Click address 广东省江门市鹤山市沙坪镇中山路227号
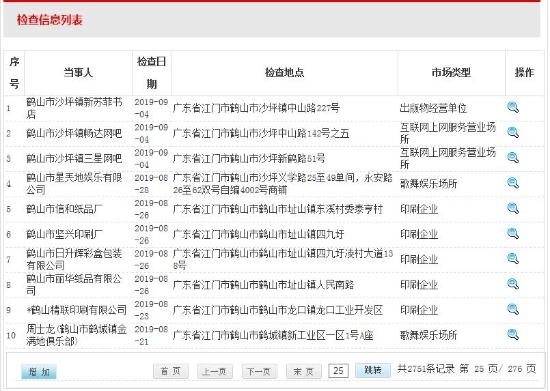 coord(256,108)
